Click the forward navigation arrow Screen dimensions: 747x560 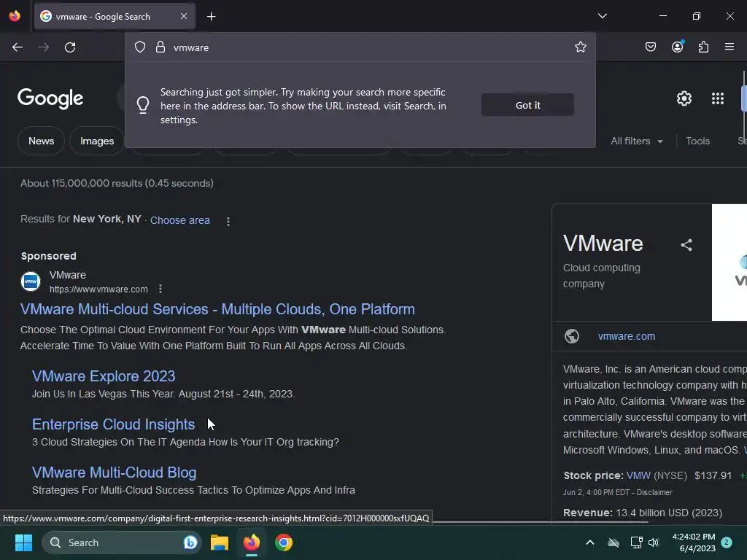(43, 47)
